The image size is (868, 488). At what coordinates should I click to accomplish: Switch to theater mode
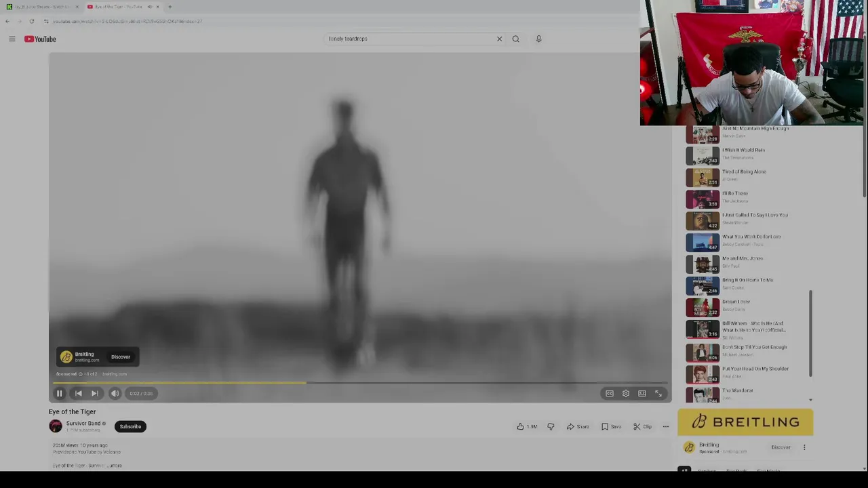(642, 393)
